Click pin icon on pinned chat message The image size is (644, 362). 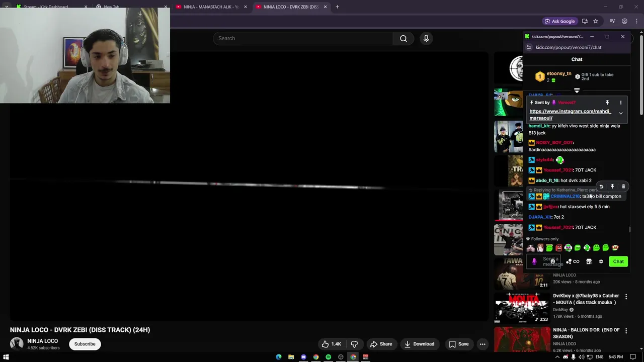point(607,103)
